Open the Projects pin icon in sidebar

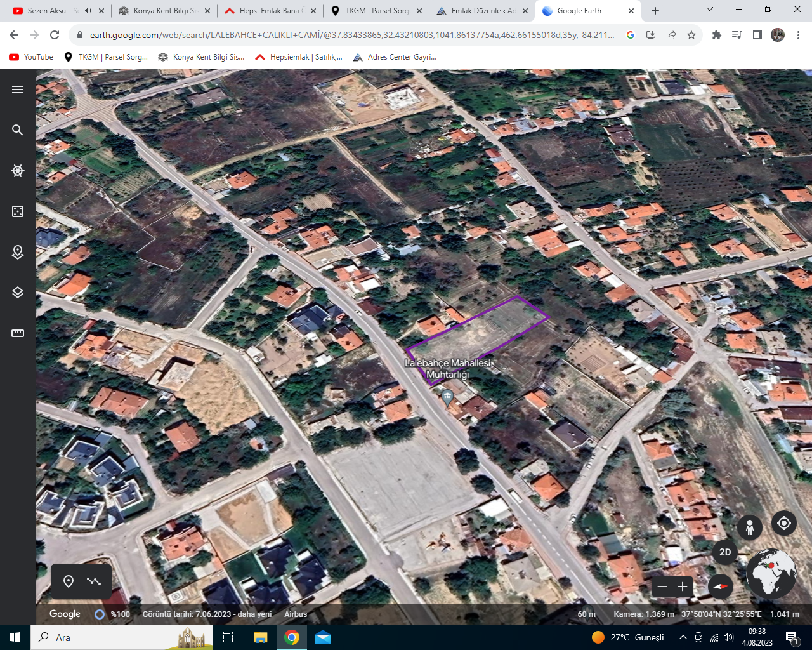18,252
